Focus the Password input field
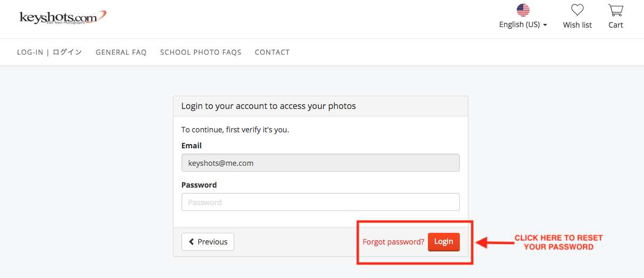This screenshot has height=278, width=644. [x=320, y=202]
